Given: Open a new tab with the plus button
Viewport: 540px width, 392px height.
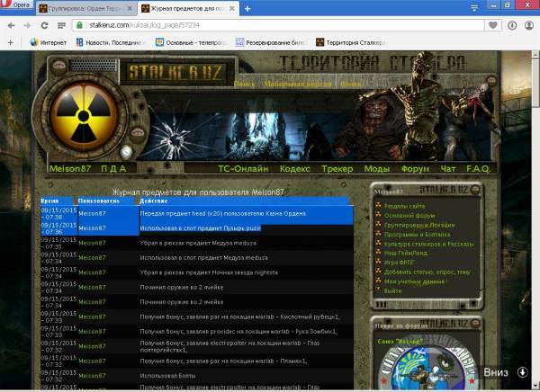Looking at the screenshot, I should click(x=247, y=8).
